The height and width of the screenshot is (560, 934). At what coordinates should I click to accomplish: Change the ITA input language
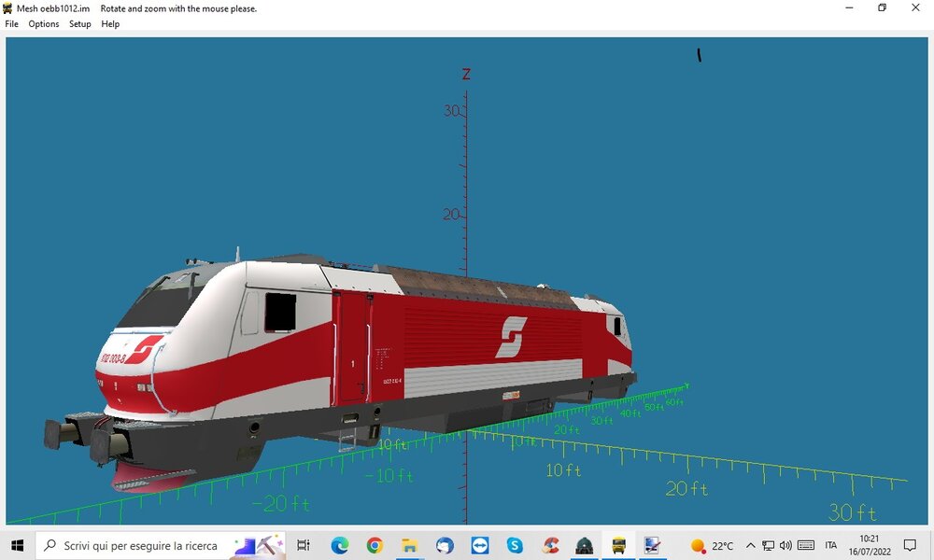pos(831,545)
